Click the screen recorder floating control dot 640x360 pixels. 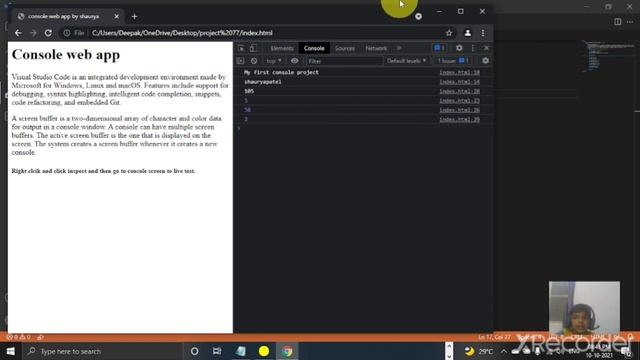coord(418,16)
